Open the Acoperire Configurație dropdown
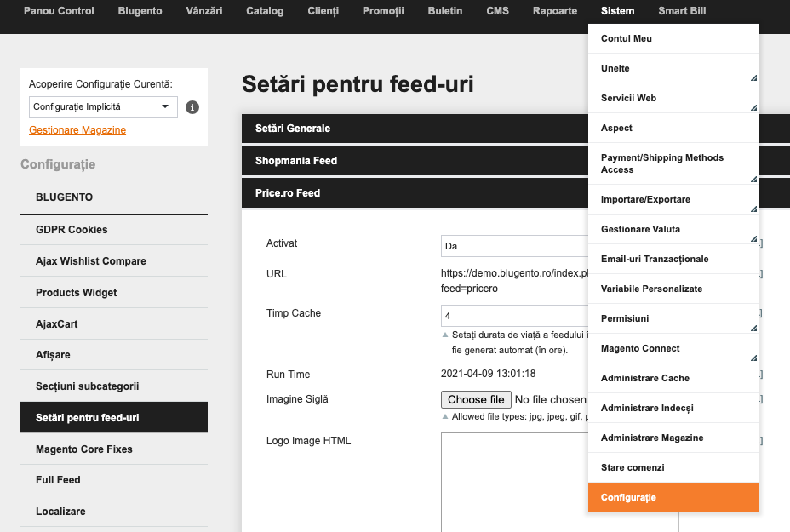This screenshot has width=790, height=532. 103,106
